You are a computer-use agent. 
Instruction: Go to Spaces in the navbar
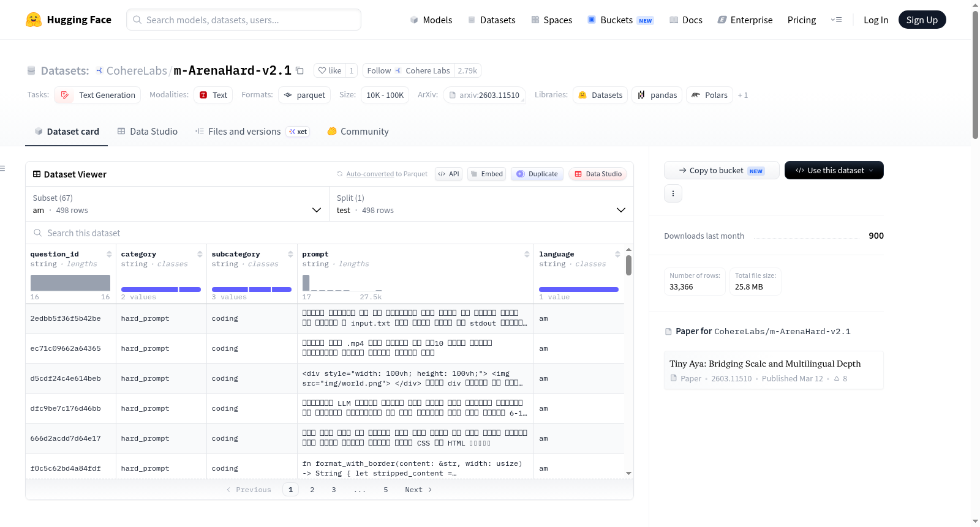pos(552,20)
